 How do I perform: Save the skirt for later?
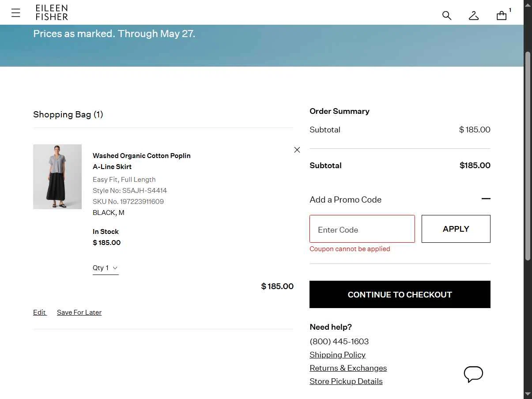click(x=79, y=312)
